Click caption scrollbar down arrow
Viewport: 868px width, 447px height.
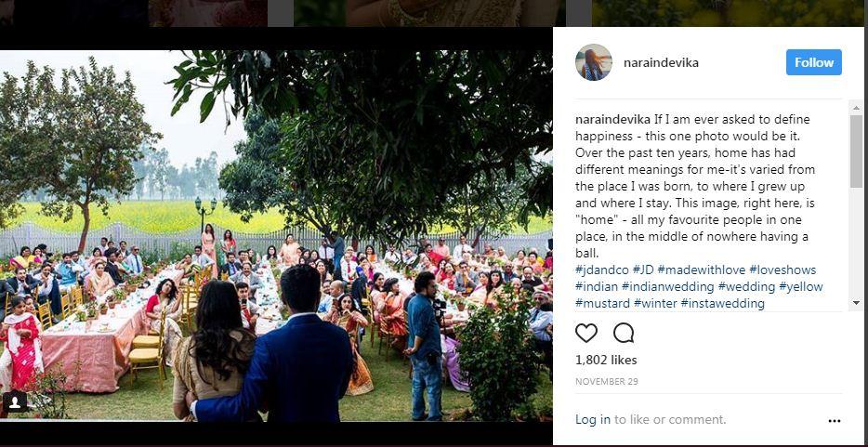coord(856,303)
